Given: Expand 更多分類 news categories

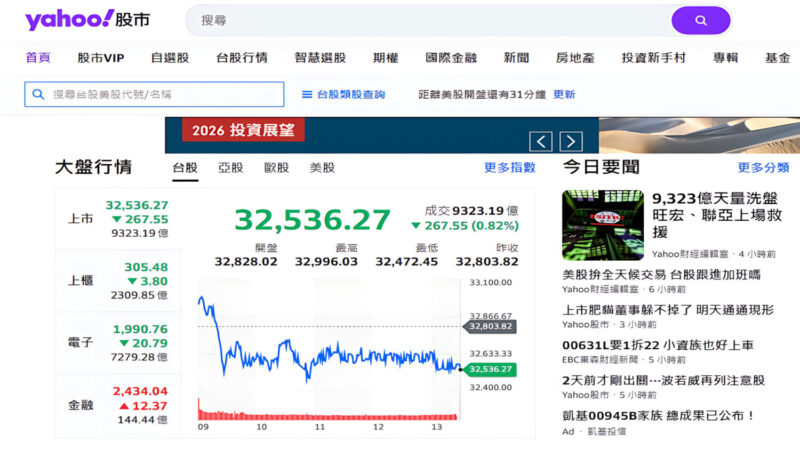Looking at the screenshot, I should pyautogui.click(x=763, y=168).
